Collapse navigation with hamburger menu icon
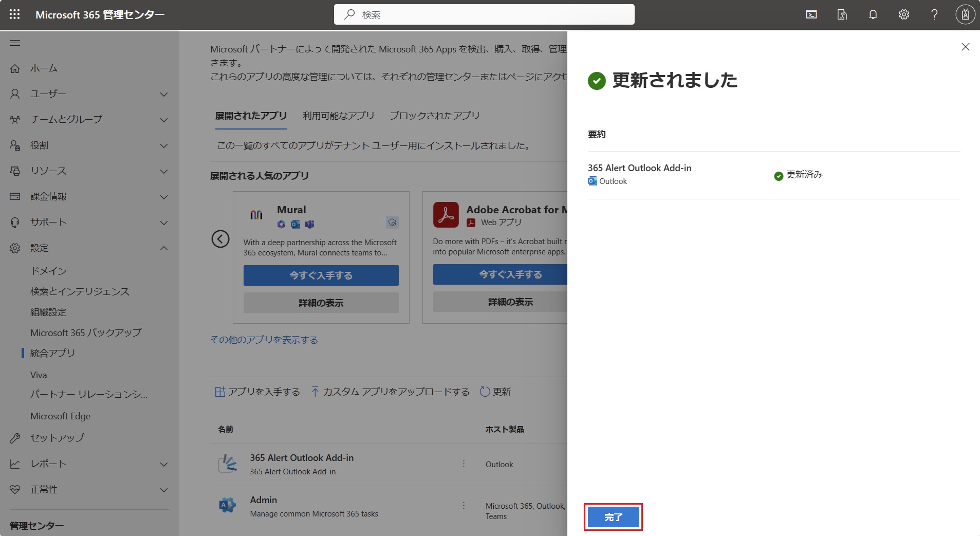Screen dimensions: 980x536 pos(15,43)
